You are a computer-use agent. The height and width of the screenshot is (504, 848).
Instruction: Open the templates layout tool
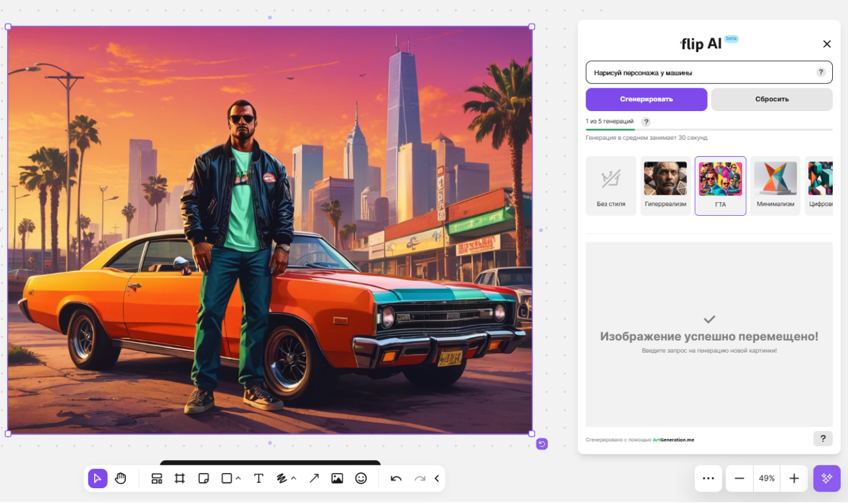(157, 478)
